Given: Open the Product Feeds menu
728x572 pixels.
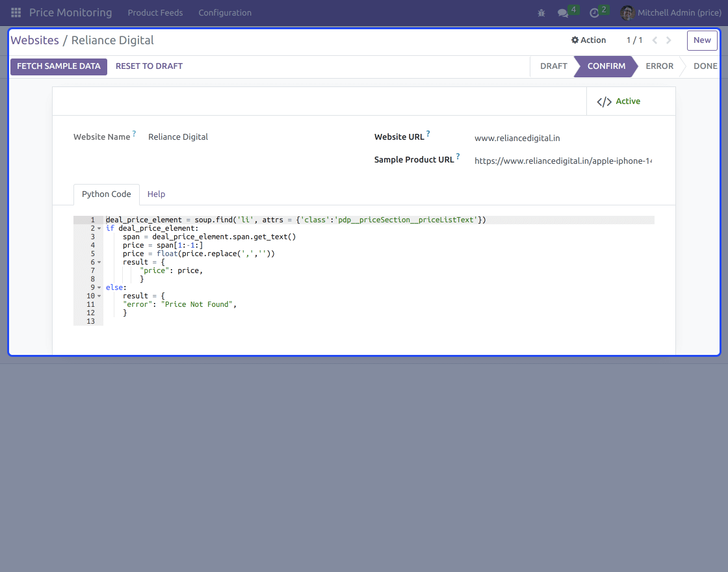Looking at the screenshot, I should [155, 13].
